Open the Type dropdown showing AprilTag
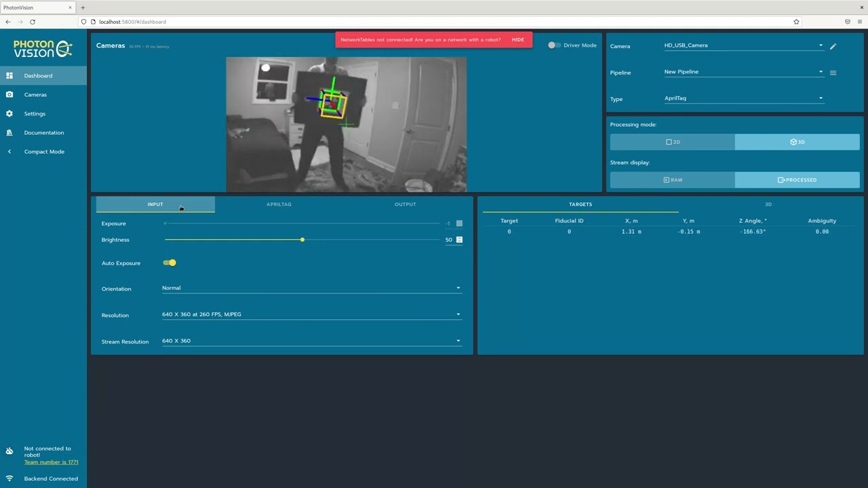Viewport: 868px width, 488px height. (x=744, y=98)
